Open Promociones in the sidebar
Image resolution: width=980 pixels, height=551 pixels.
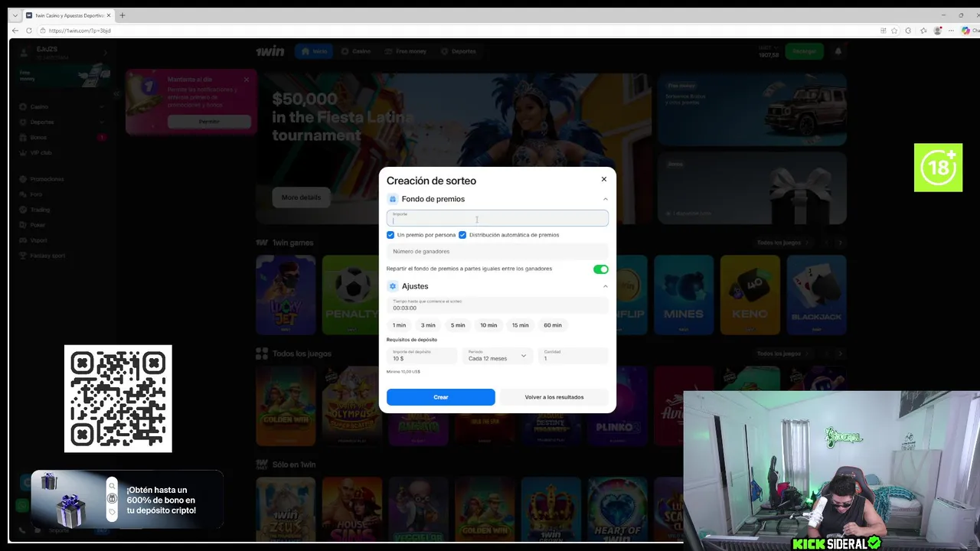point(62,179)
